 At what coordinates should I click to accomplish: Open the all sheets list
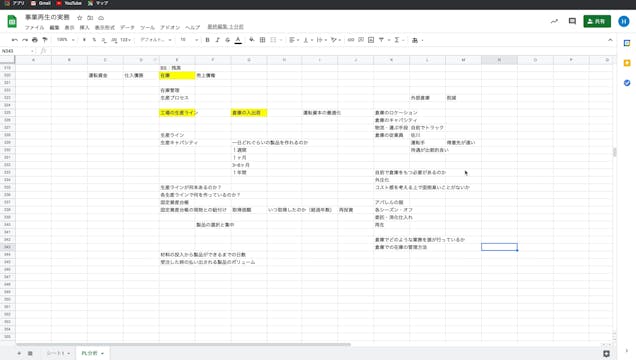[x=30, y=354]
